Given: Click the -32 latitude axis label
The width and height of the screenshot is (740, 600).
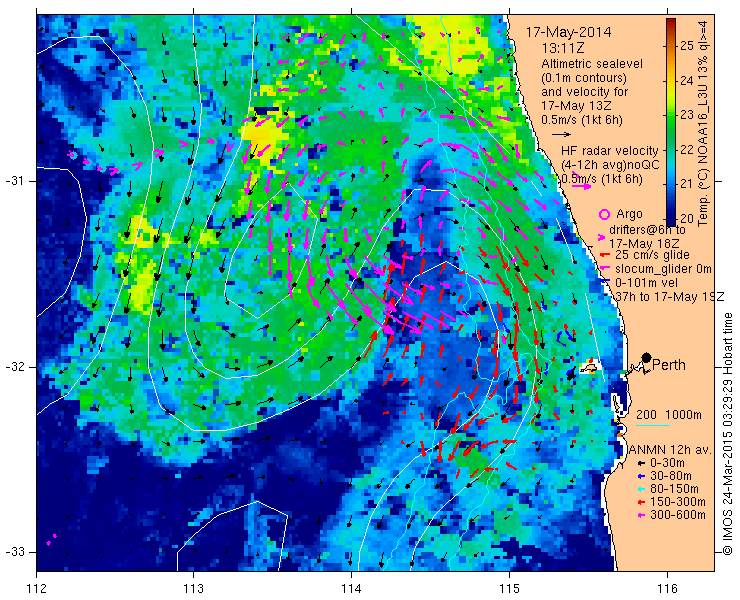Looking at the screenshot, I should (15, 366).
